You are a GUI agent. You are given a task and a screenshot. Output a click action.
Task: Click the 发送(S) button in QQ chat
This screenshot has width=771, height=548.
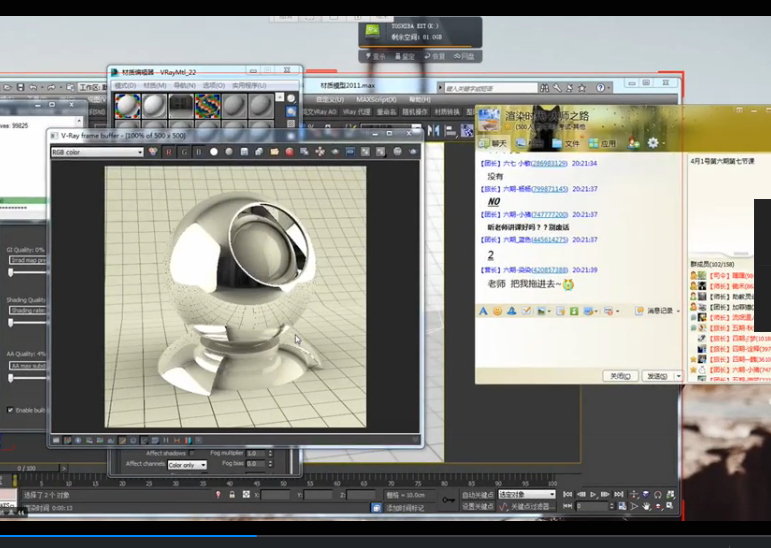click(657, 376)
